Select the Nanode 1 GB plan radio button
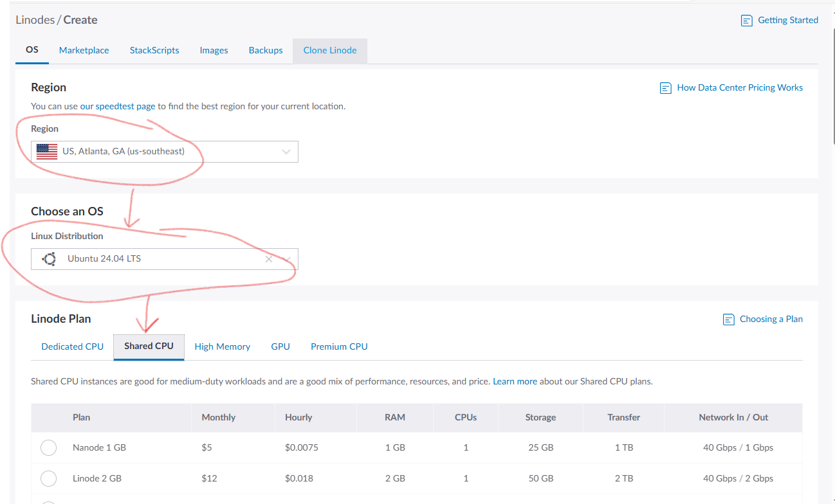This screenshot has width=835, height=504. [48, 447]
